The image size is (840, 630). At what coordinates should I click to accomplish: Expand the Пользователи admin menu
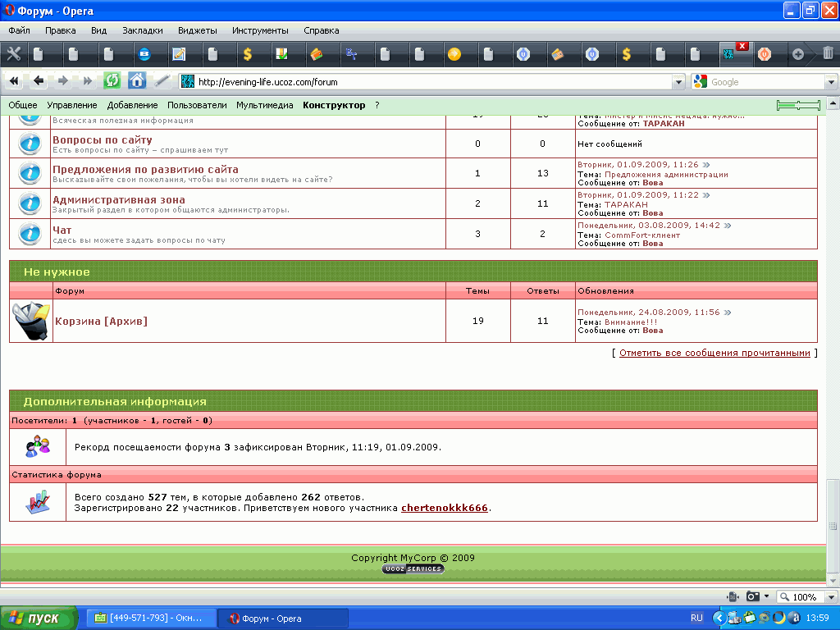click(x=197, y=105)
